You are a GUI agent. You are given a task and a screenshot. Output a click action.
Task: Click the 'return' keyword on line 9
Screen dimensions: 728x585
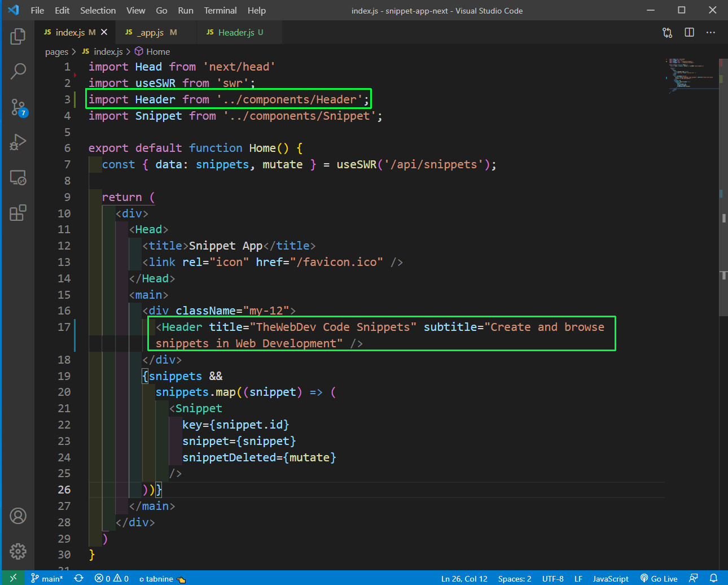click(x=122, y=197)
